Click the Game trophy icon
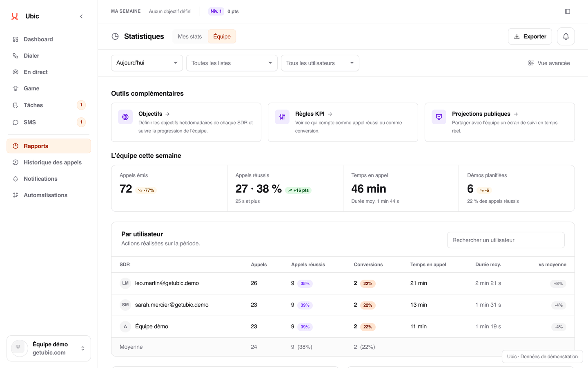 coord(16,88)
